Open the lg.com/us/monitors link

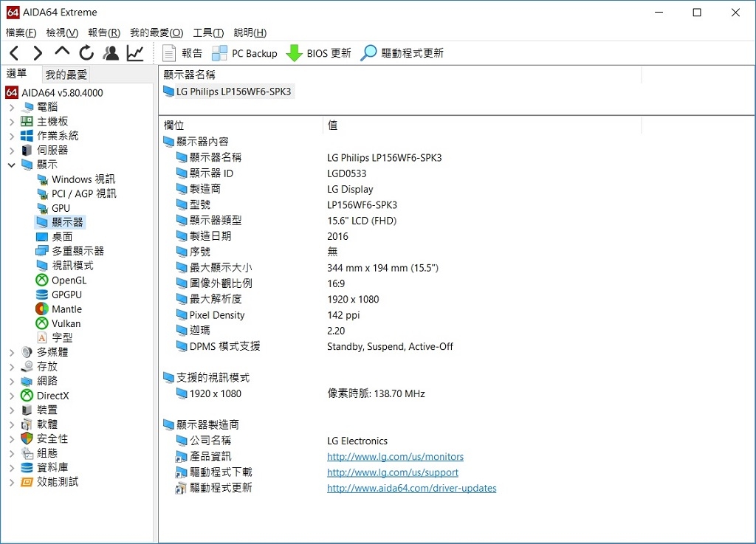point(396,456)
